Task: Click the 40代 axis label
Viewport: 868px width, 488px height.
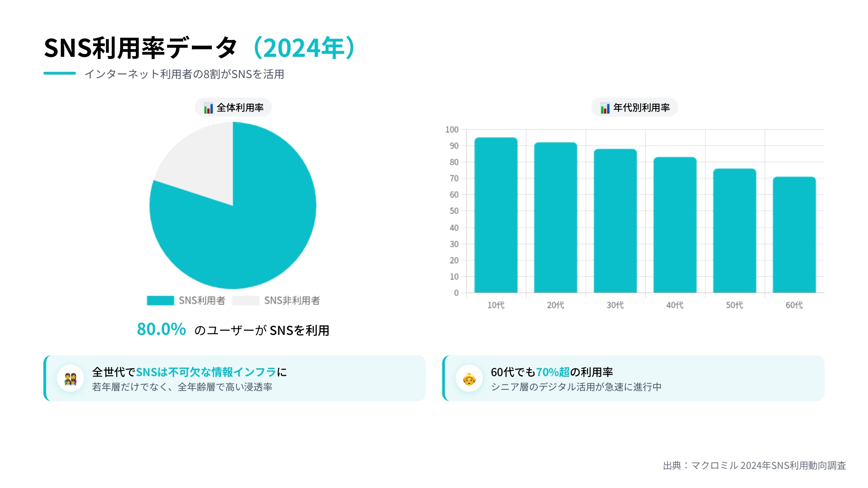Action: pyautogui.click(x=675, y=305)
